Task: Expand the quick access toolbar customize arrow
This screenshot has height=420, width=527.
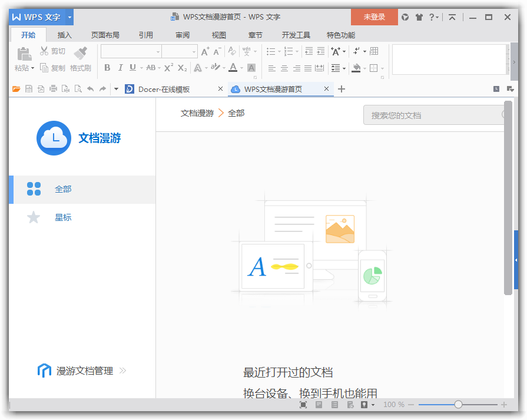Action: coord(117,89)
